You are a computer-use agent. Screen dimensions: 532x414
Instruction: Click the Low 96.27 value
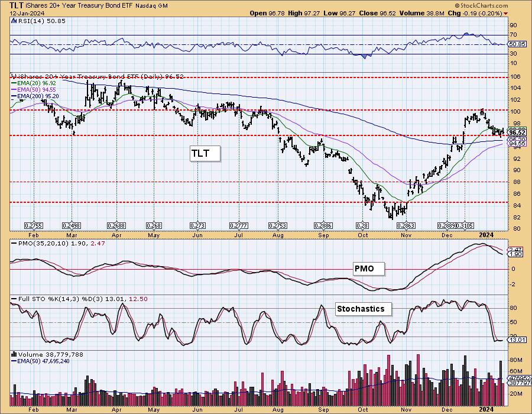(339, 13)
